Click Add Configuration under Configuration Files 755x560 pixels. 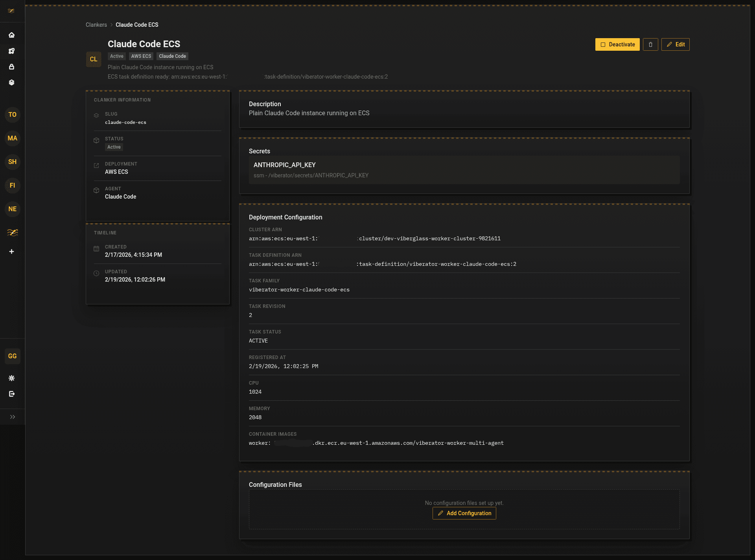(464, 513)
